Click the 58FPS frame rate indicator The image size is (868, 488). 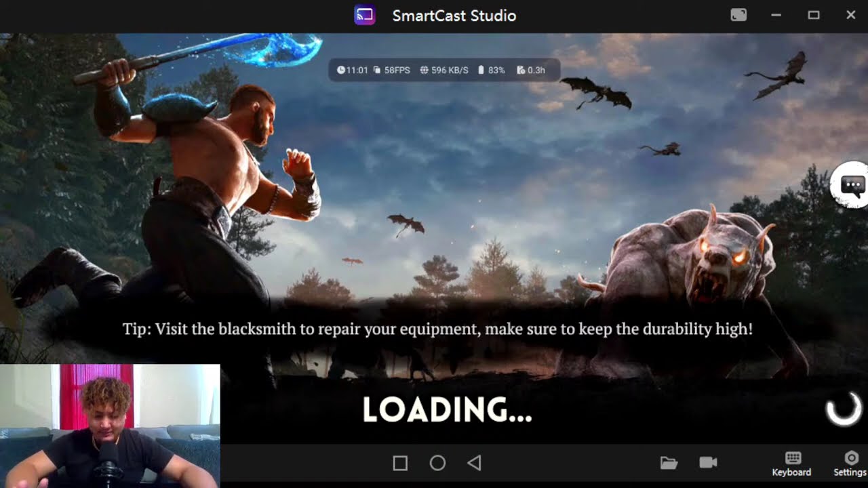392,70
